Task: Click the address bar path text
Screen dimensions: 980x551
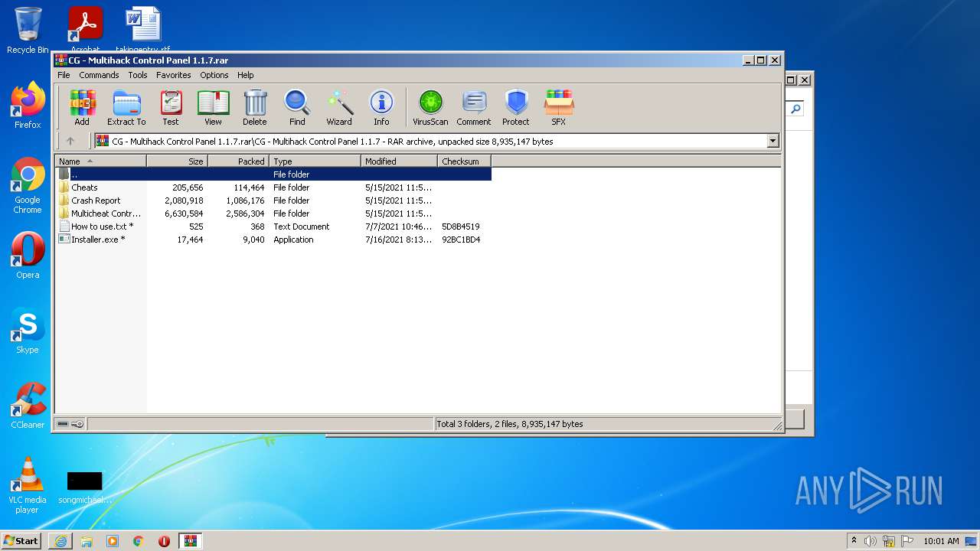Action: [332, 141]
